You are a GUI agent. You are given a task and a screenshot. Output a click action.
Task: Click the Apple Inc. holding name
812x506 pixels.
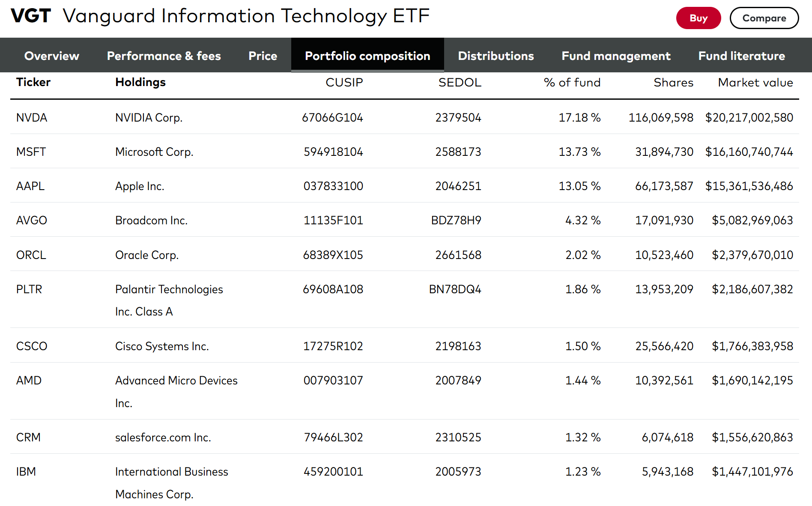coord(140,186)
